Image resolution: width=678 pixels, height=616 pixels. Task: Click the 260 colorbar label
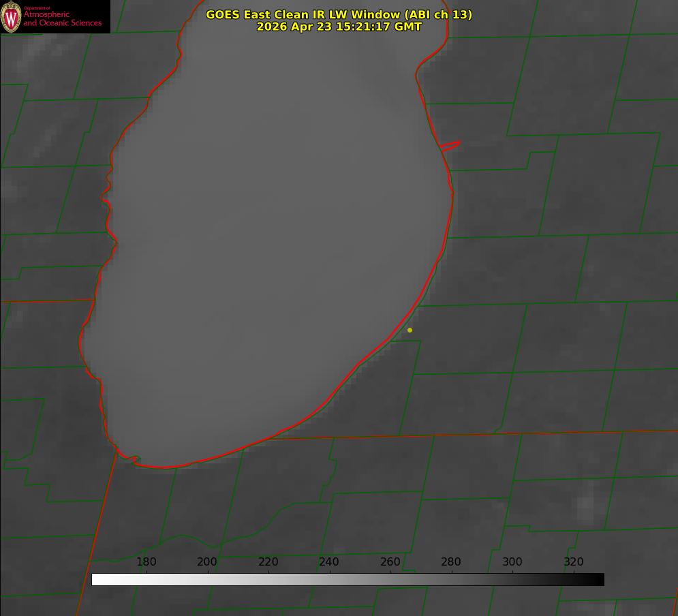[x=390, y=561]
